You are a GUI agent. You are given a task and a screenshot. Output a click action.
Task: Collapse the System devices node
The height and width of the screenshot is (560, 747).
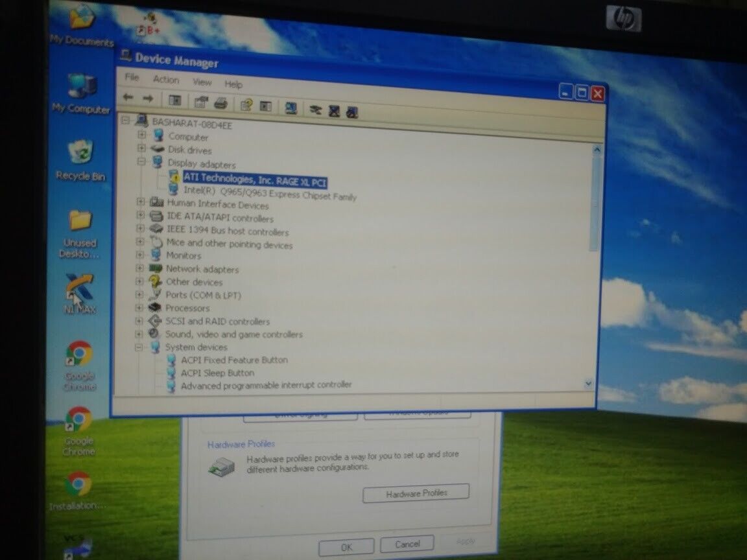(x=139, y=347)
